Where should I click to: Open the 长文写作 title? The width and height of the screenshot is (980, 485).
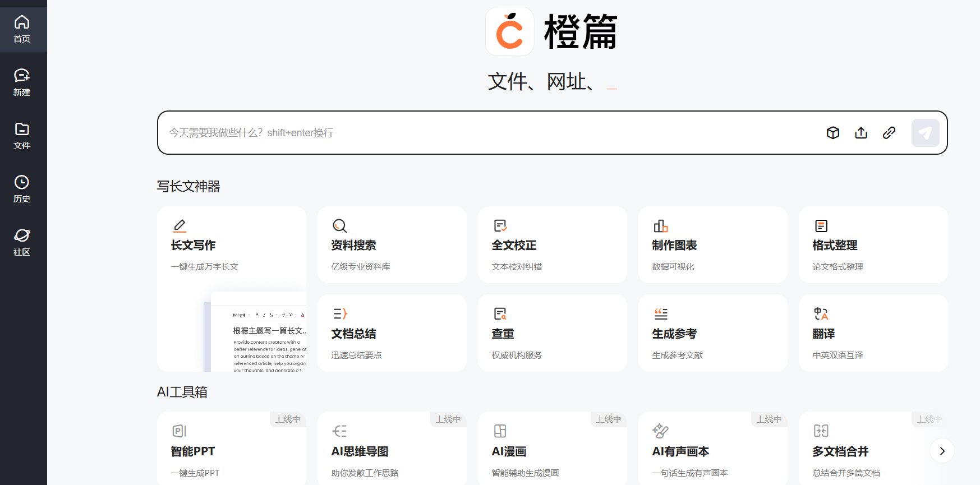click(x=193, y=246)
